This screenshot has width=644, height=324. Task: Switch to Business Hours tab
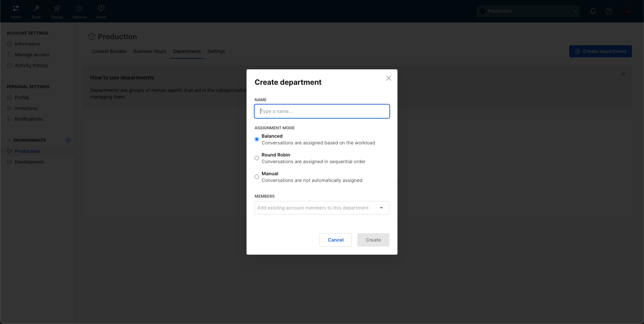click(x=150, y=51)
